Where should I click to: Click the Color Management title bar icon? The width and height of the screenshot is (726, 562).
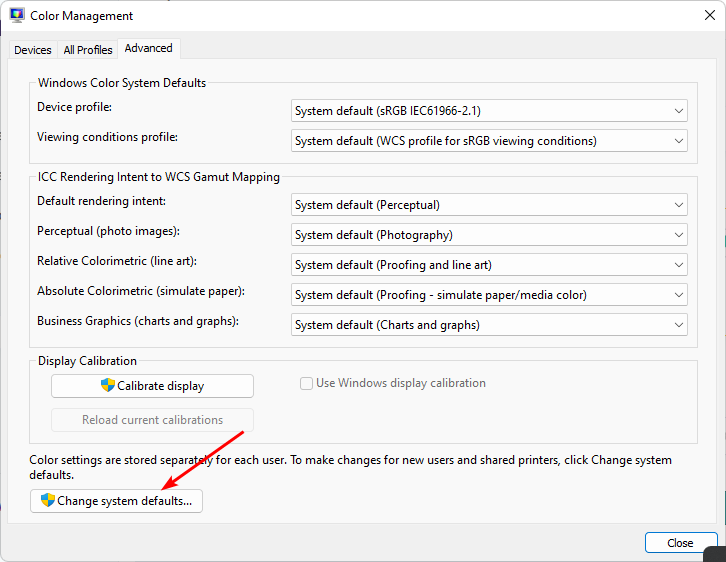click(x=17, y=16)
